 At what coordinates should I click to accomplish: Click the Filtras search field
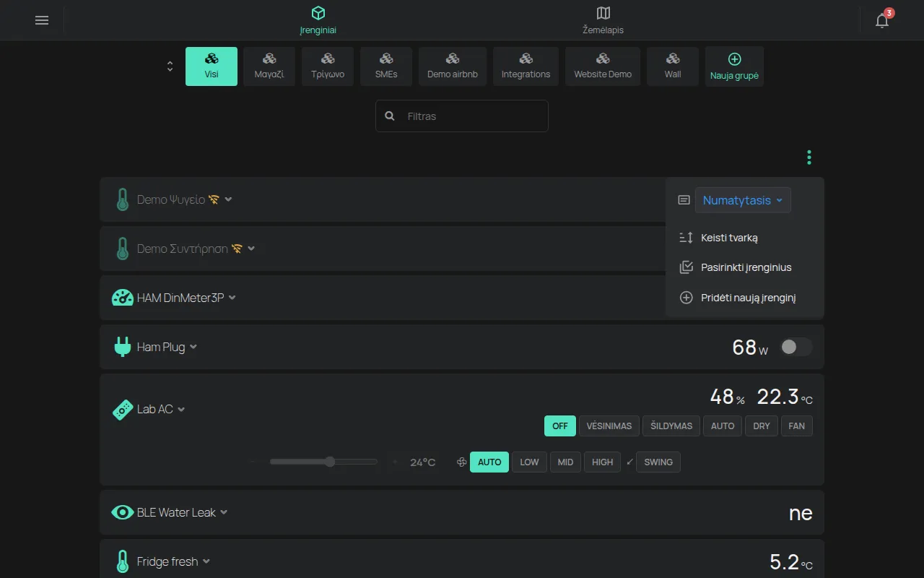[x=462, y=116]
